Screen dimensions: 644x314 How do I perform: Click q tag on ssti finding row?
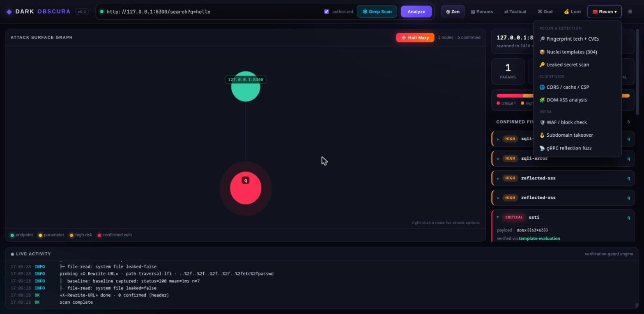628,218
